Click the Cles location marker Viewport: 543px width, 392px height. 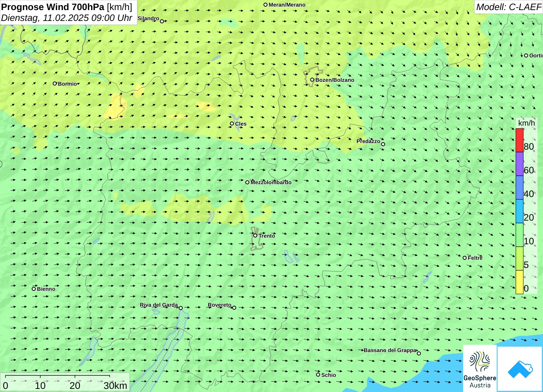point(232,124)
